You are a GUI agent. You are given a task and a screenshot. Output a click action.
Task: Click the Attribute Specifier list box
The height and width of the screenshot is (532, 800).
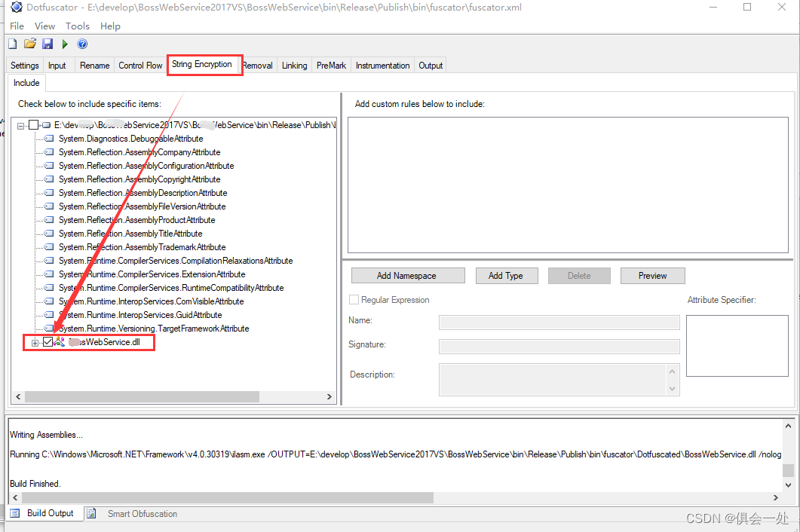pos(737,346)
